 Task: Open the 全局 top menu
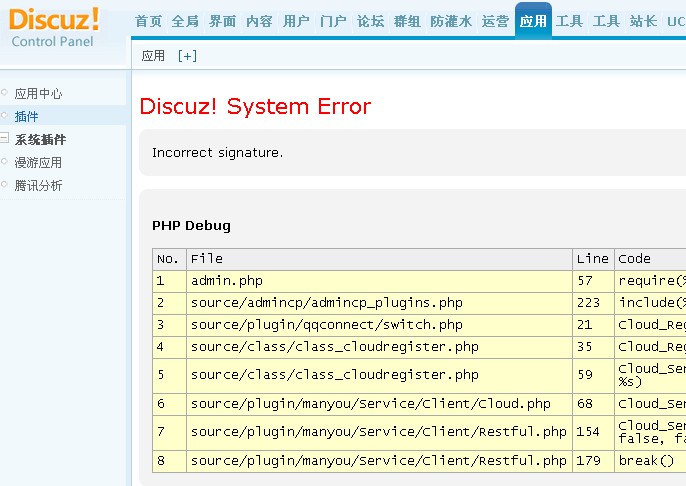[185, 21]
